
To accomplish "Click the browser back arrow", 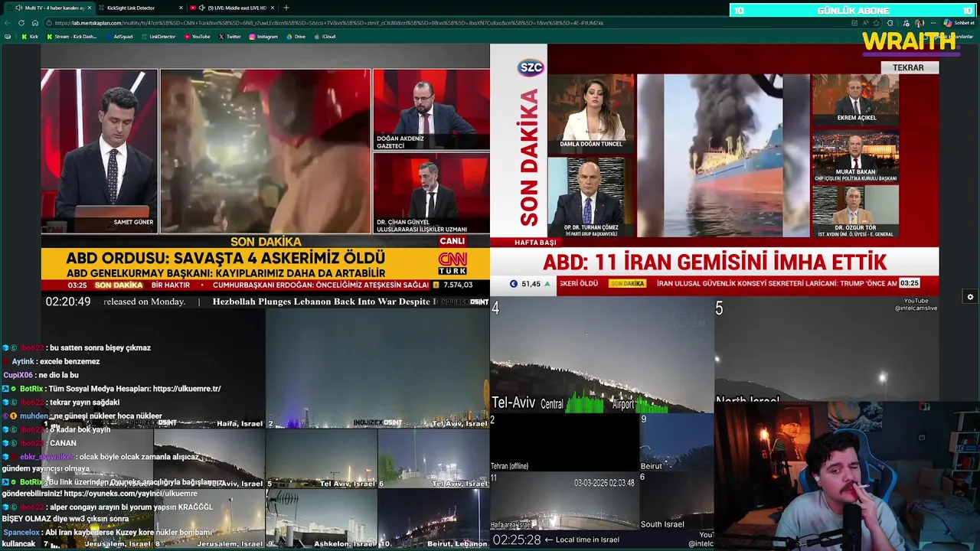I will [8, 23].
